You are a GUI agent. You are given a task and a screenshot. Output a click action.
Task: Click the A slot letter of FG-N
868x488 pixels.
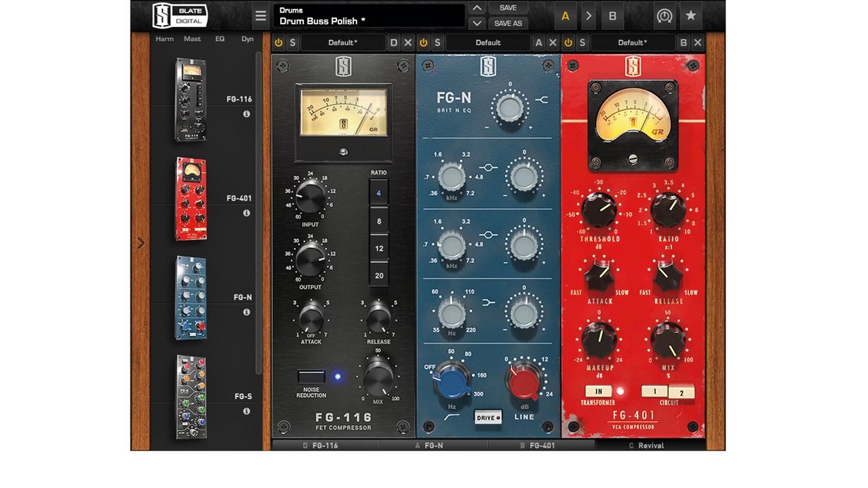tap(539, 43)
